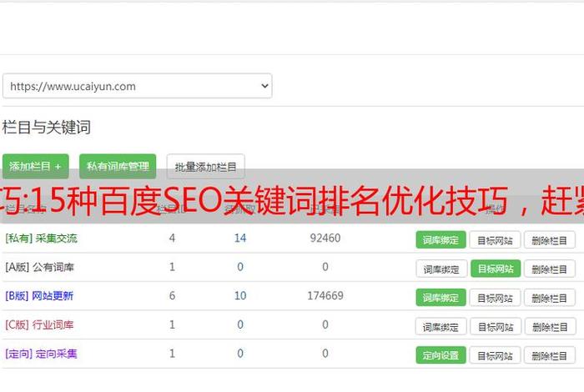Click 目标网站 for 定向采集 row
584x392 pixels.
coord(495,355)
